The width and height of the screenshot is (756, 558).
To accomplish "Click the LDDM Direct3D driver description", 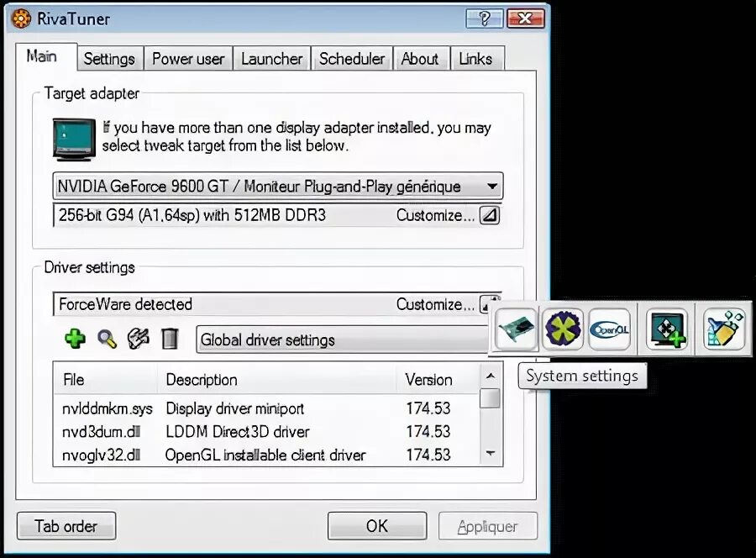I will pyautogui.click(x=237, y=432).
